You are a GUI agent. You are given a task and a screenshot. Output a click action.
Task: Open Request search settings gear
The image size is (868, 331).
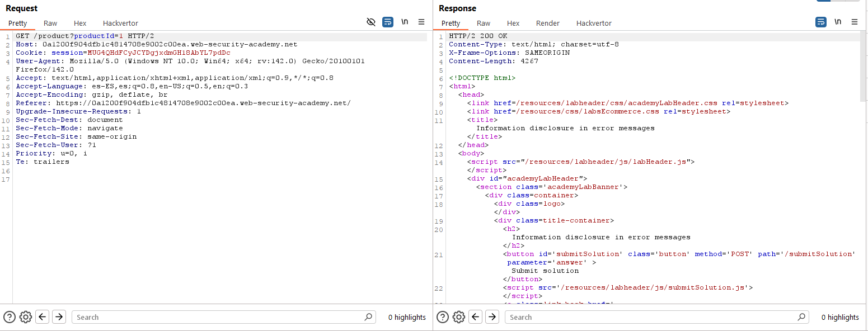point(26,317)
